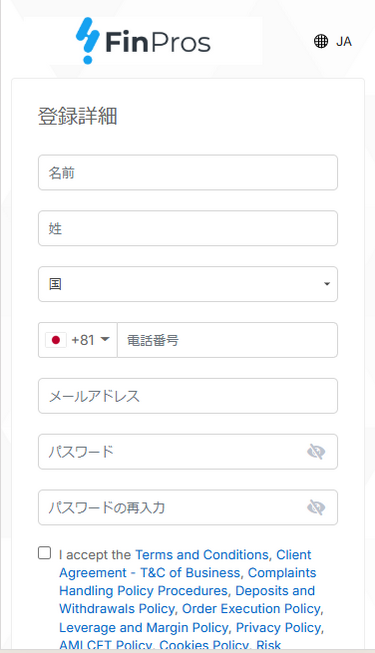Focus the メールアドレス email field
This screenshot has width=375, height=653.
pos(188,396)
